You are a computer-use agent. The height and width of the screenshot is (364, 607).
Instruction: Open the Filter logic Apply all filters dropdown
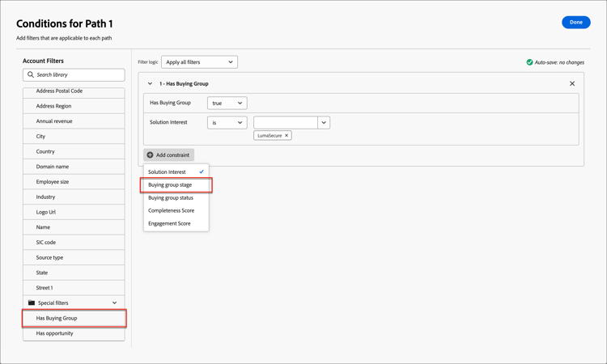pos(199,62)
